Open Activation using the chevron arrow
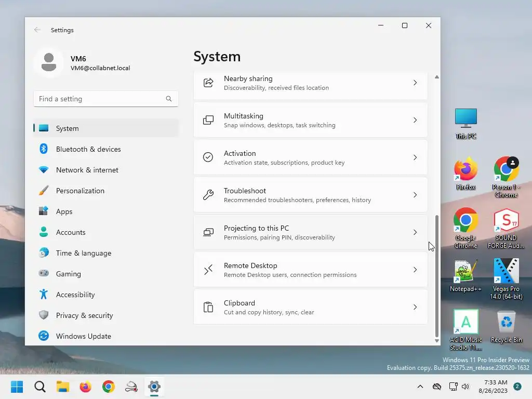 (415, 157)
